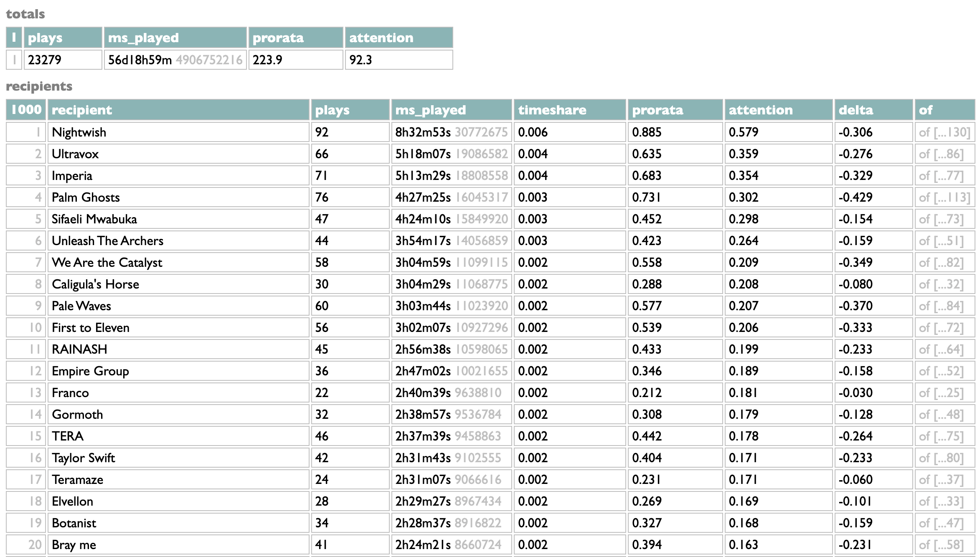Image resolution: width=980 pixels, height=557 pixels.
Task: Expand the 'of [...130]' cell for Nightwish
Action: click(944, 132)
